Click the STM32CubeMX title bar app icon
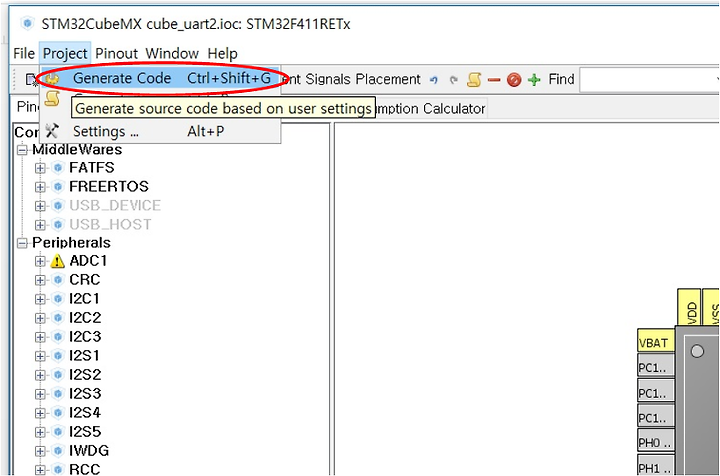The width and height of the screenshot is (720, 476). pos(28,23)
